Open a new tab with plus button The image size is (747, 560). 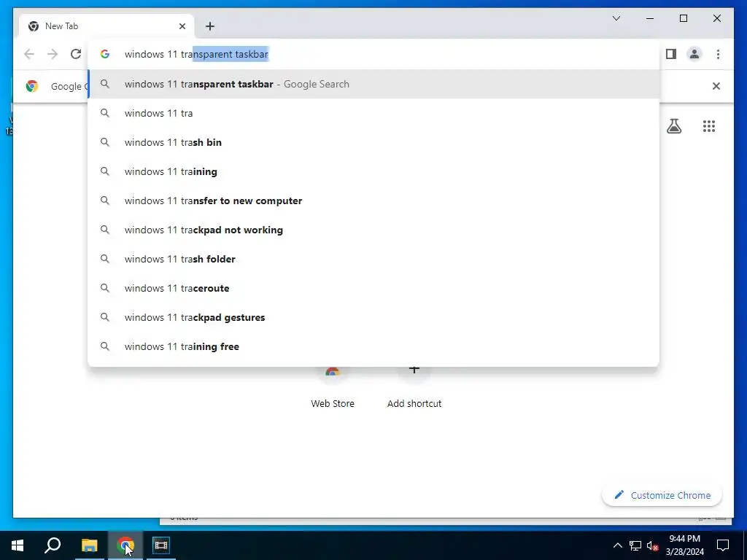click(x=210, y=26)
